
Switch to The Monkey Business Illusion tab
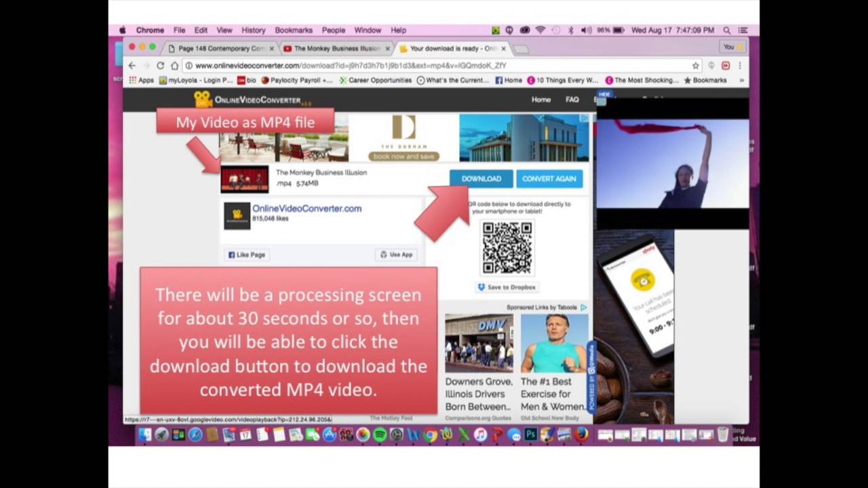337,49
